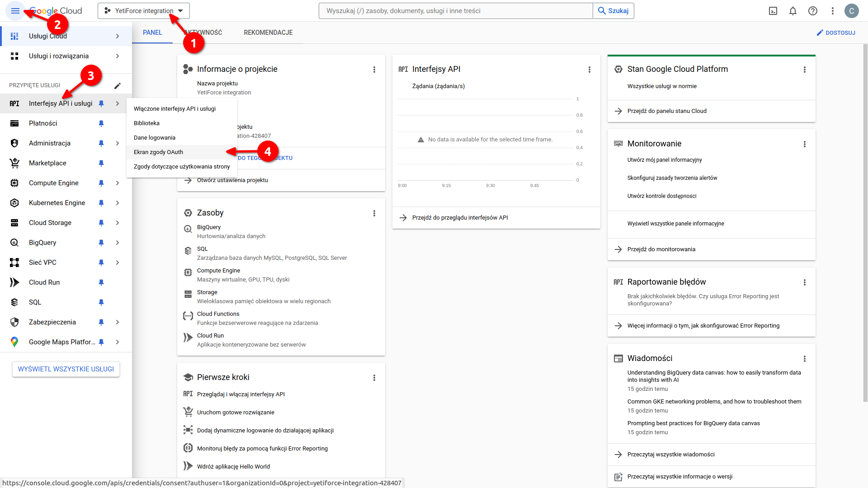Select Zgody dotyczące użytkowania strony

point(182,167)
